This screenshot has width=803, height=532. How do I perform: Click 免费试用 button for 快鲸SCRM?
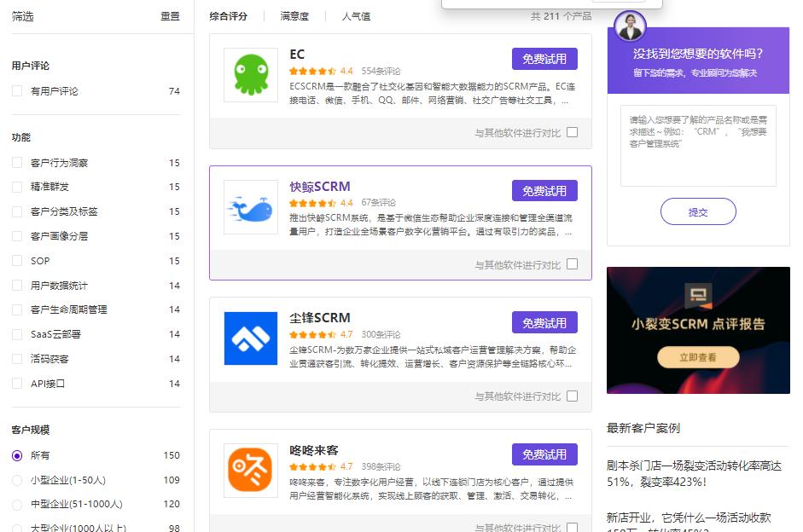[544, 191]
